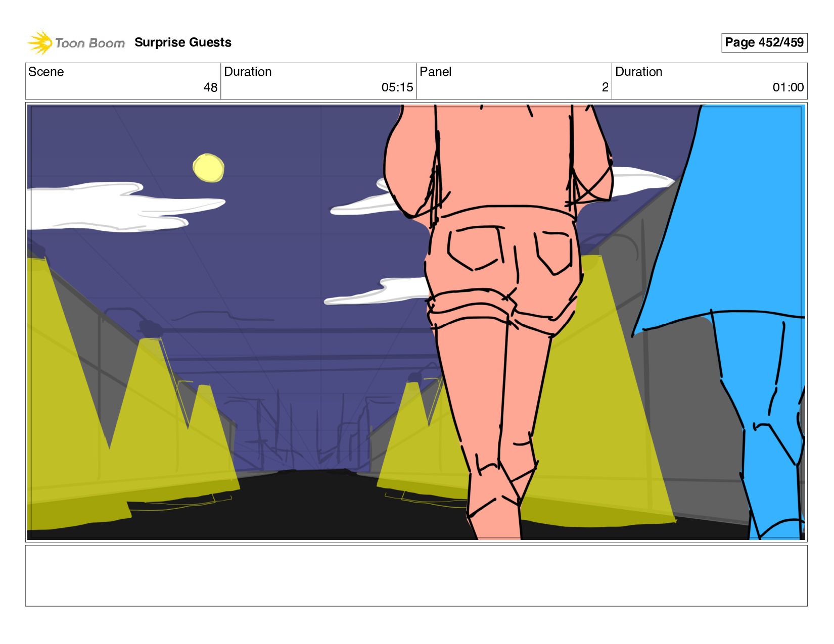The width and height of the screenshot is (834, 644).
Task: Click the scene number 48
Action: click(210, 87)
